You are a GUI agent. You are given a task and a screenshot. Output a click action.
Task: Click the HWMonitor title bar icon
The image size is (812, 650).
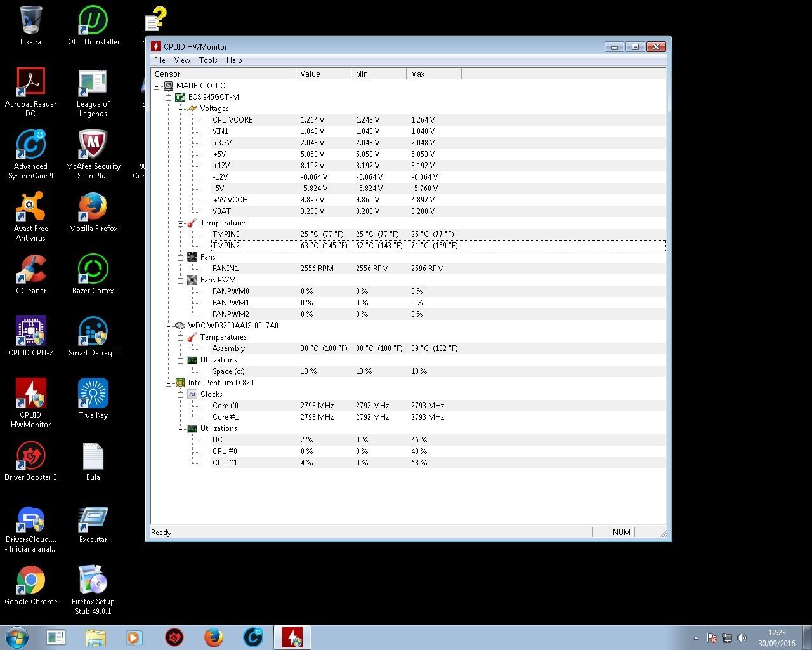(x=156, y=46)
